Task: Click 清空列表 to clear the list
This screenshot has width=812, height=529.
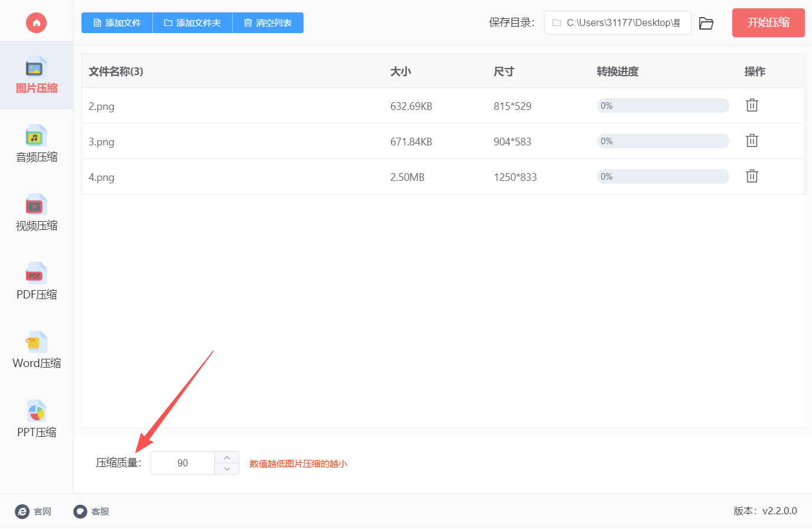Action: point(268,23)
